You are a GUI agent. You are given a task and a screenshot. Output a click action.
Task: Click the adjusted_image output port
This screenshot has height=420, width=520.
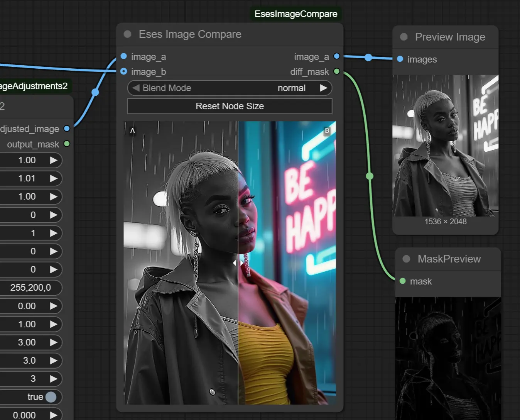(x=67, y=129)
